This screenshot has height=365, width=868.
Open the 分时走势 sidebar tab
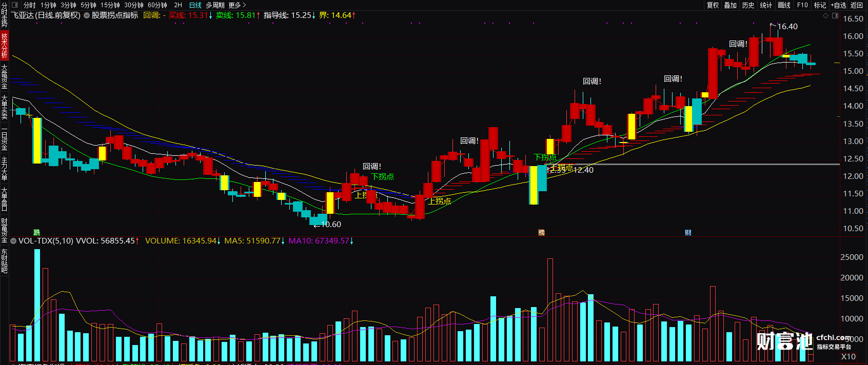[x=4, y=15]
